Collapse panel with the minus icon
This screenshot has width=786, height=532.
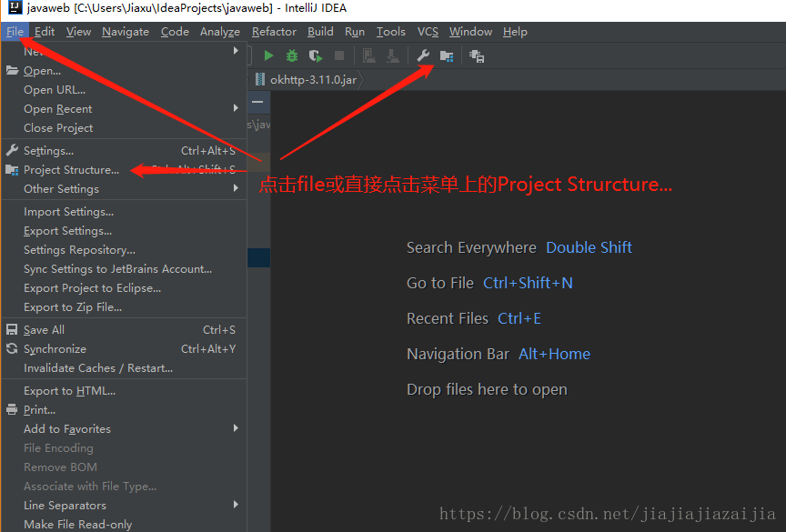click(x=257, y=102)
